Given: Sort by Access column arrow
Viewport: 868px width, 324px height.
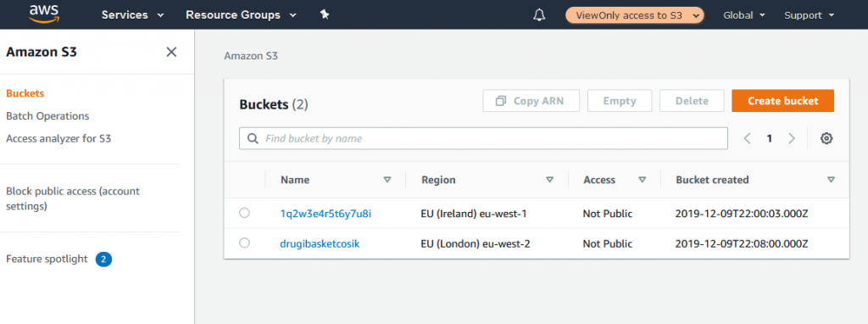Looking at the screenshot, I should tap(643, 180).
